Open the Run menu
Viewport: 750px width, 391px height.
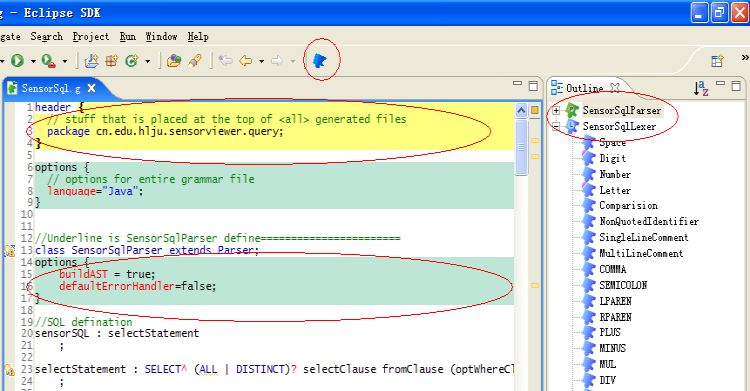[x=127, y=36]
